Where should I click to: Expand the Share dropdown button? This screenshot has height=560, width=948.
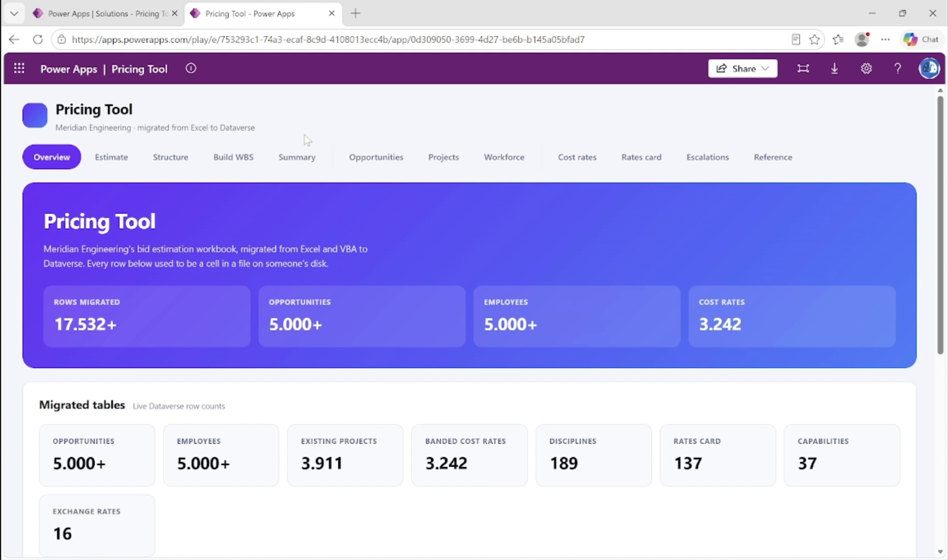[x=743, y=68]
